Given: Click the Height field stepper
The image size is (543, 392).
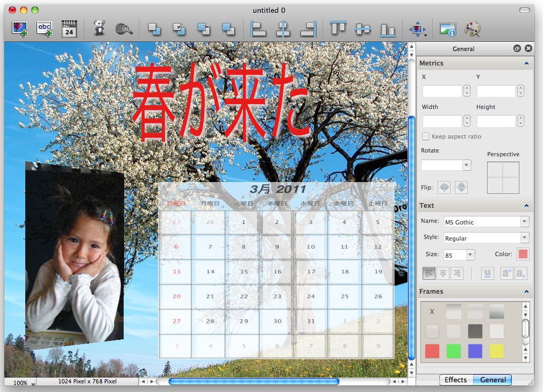Looking at the screenshot, I should pyautogui.click(x=520, y=121).
